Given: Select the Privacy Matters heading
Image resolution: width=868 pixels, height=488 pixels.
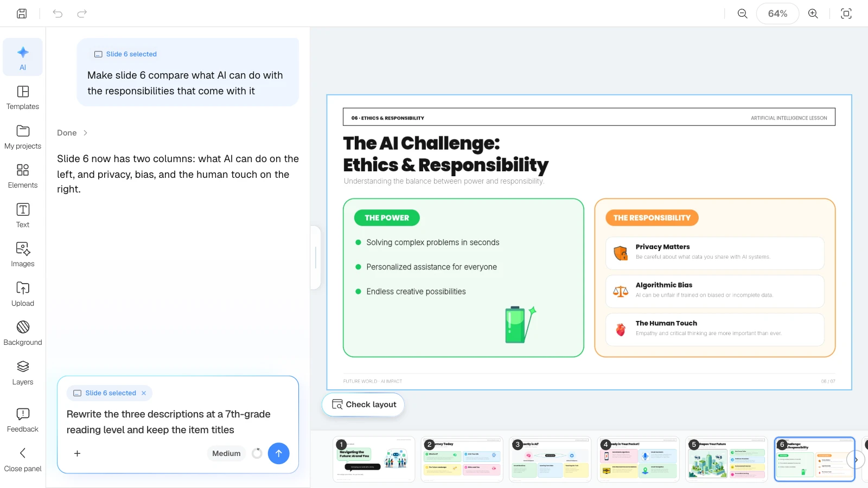Looking at the screenshot, I should coord(662,247).
